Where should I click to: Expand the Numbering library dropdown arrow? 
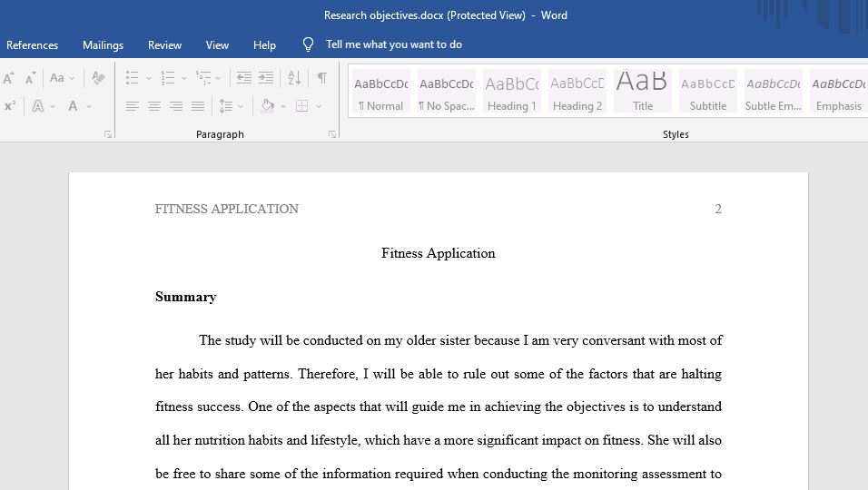[183, 79]
